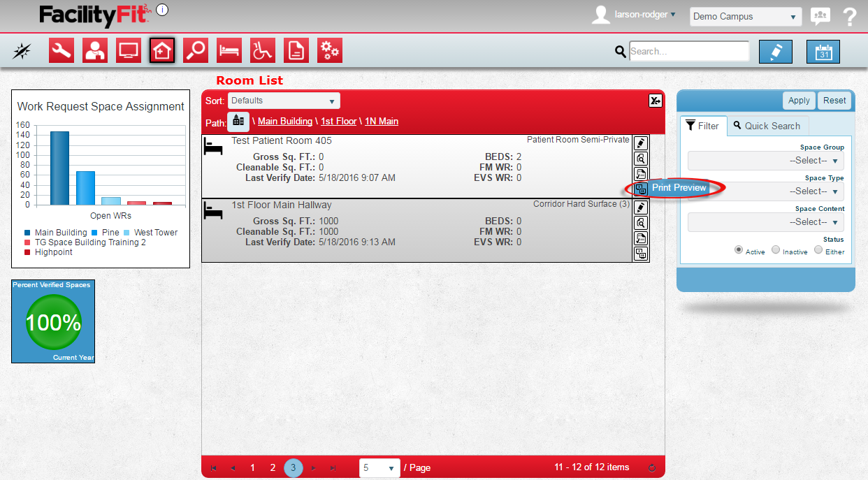Switch to the Quick Search tab

[767, 126]
